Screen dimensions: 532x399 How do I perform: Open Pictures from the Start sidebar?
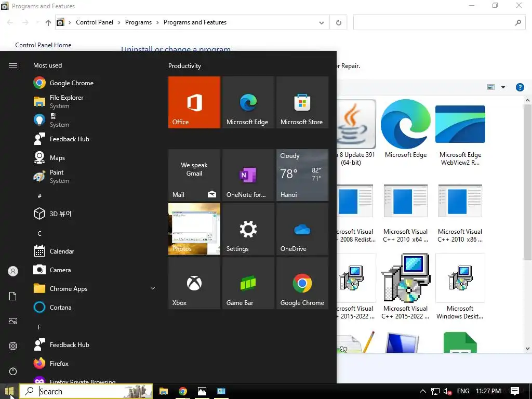13,321
